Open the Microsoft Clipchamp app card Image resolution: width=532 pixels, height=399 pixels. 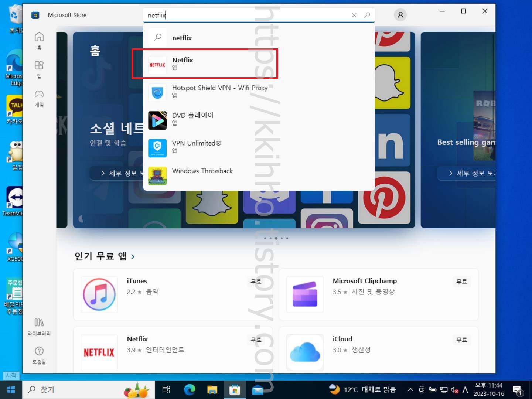379,294
